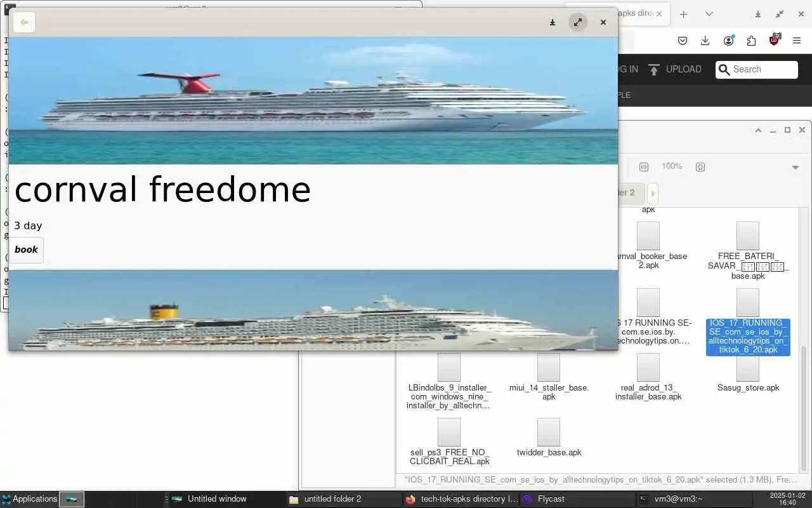Click download icon in cruise app header
Screen dimensions: 812x508
coord(553,22)
